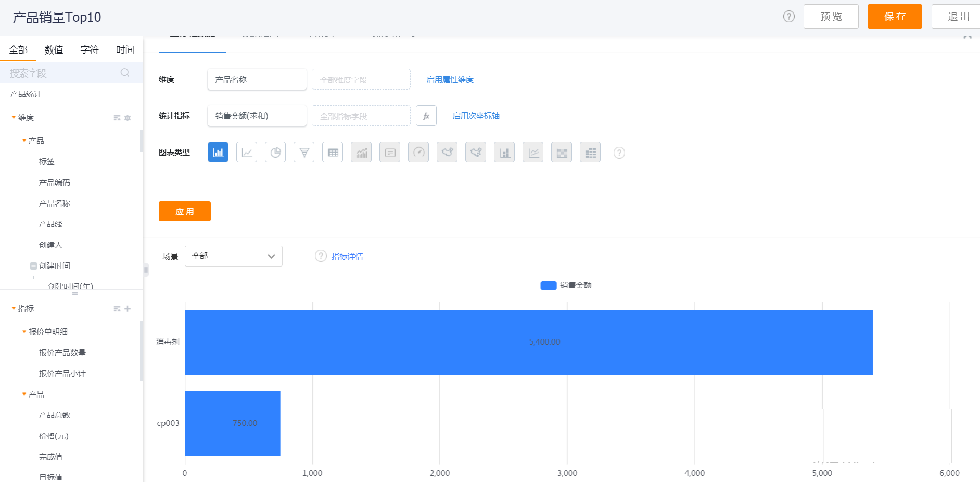Select the scatter map chart icon

476,152
